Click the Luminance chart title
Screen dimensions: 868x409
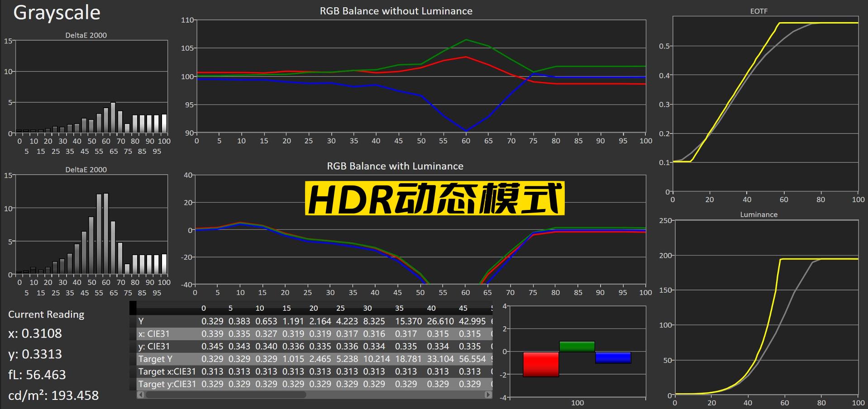point(758,214)
